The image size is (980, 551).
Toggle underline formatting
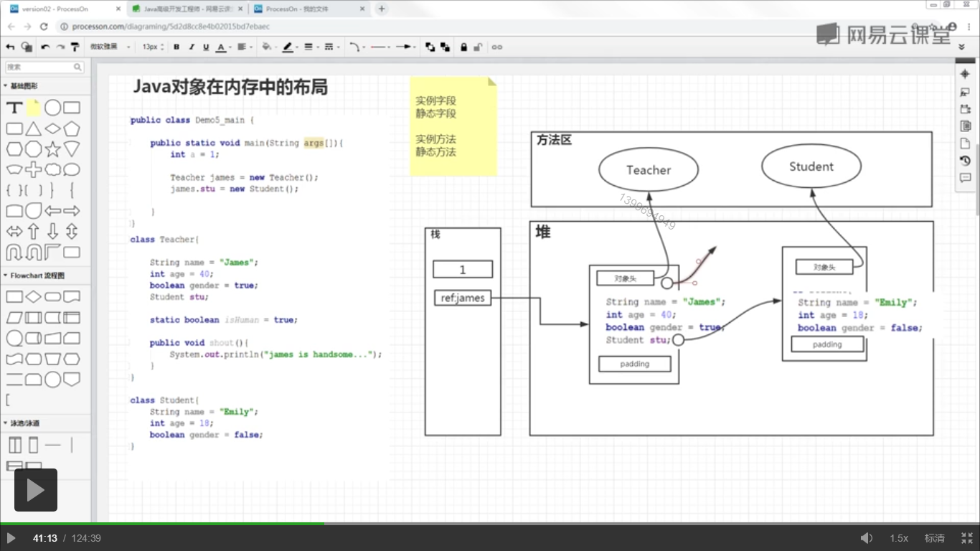click(206, 47)
